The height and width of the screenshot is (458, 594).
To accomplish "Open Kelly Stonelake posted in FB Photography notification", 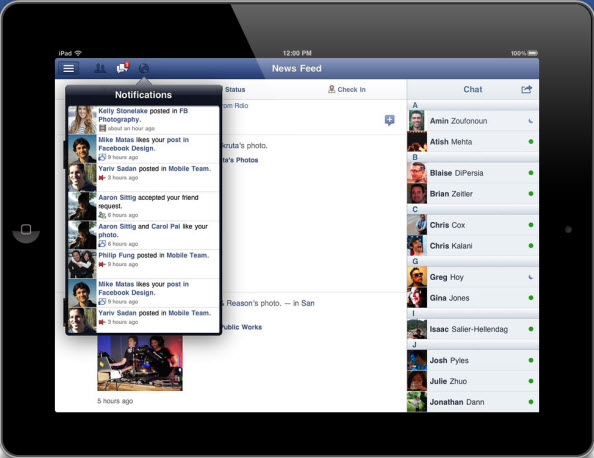I will (x=144, y=120).
